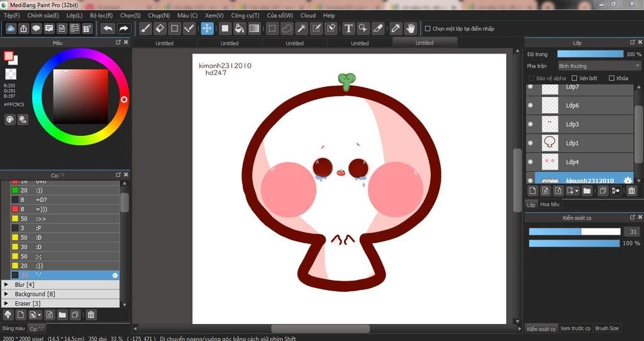Expand the Eraser [3] brush group
This screenshot has width=644, height=341.
click(x=6, y=303)
